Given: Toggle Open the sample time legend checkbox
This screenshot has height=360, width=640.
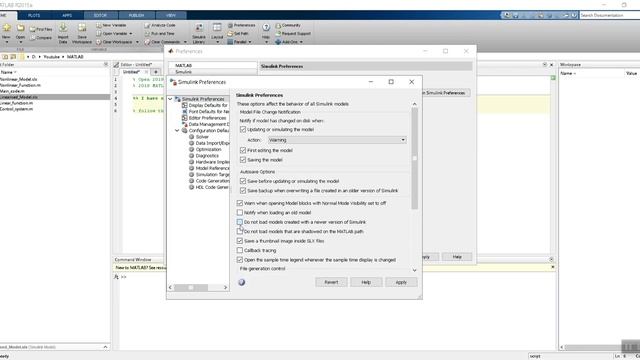Looking at the screenshot, I should (x=240, y=260).
